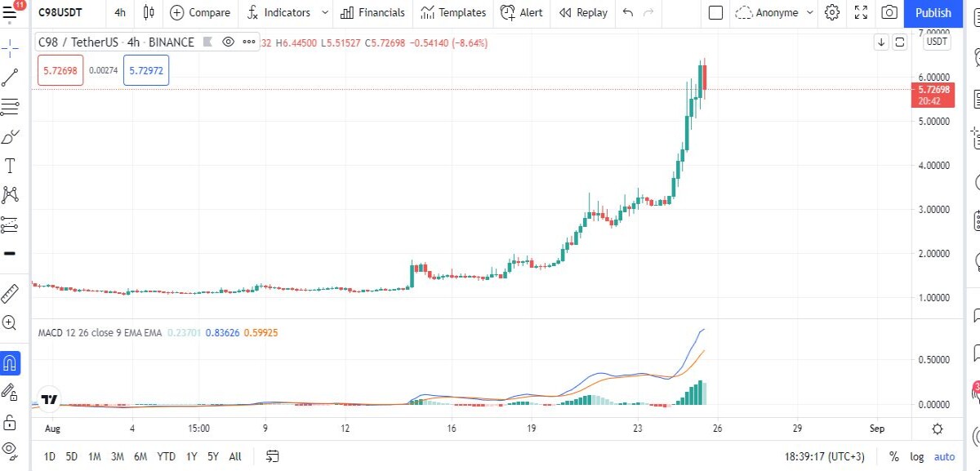The image size is (980, 471).
Task: Select the trend line drawing tool
Action: click(x=10, y=78)
